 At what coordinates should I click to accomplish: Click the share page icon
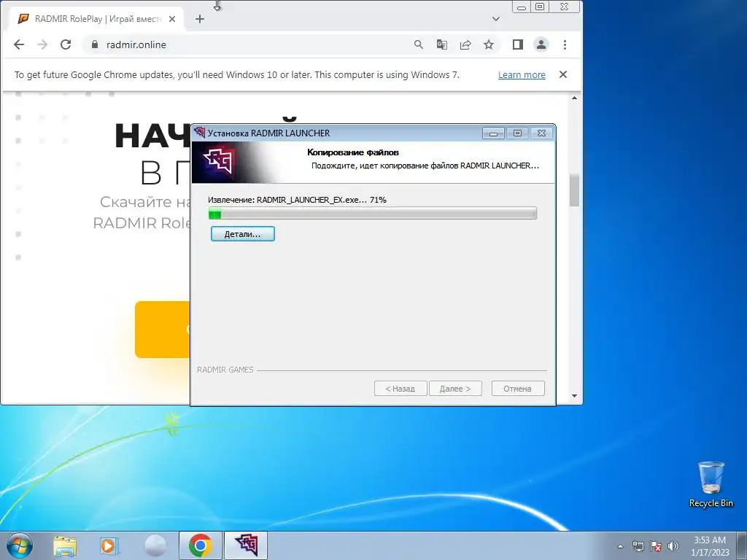click(465, 44)
